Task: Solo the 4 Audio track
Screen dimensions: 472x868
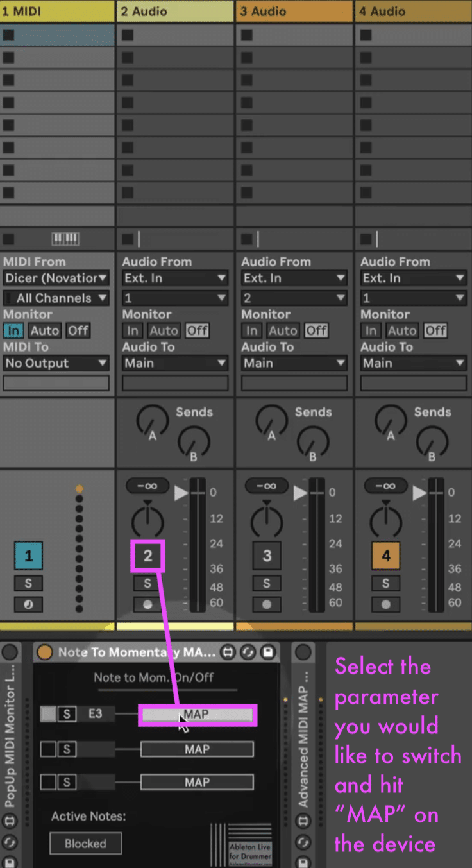Action: pos(385,583)
